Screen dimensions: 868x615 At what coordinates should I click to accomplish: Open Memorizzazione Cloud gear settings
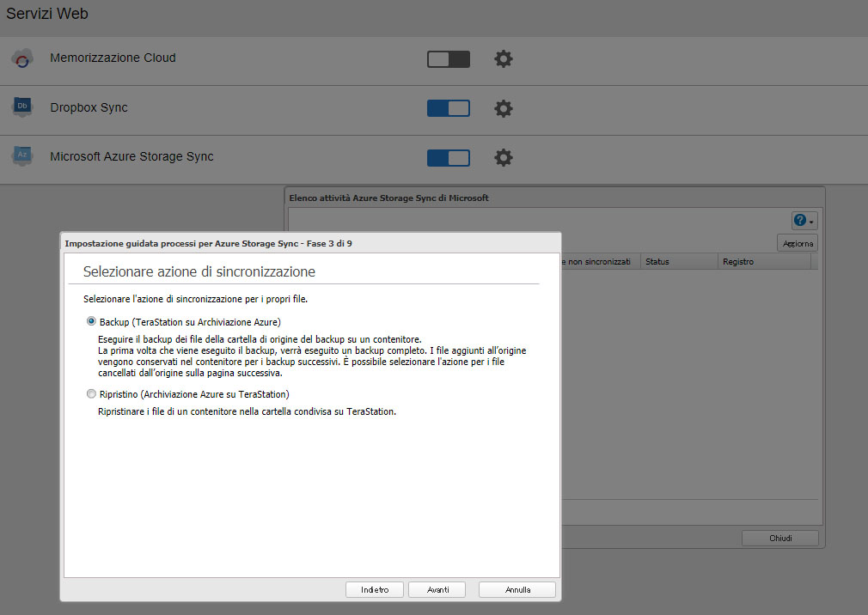(504, 59)
